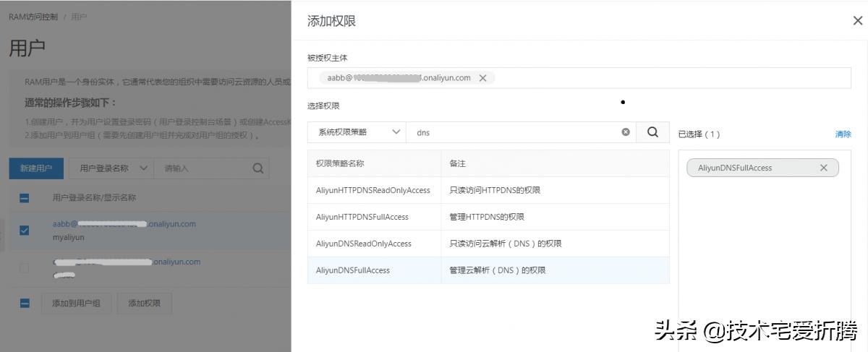
Task: Check the second user's row checkbox
Action: tap(24, 267)
